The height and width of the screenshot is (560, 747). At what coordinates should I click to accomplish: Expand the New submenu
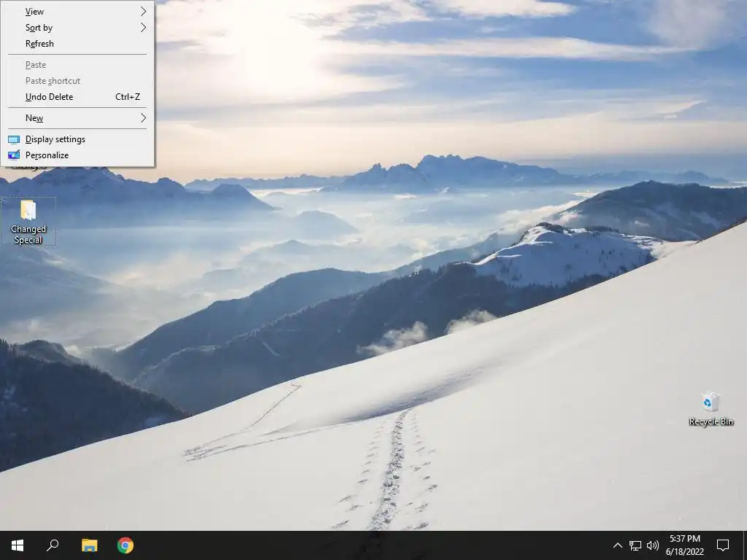click(x=77, y=118)
